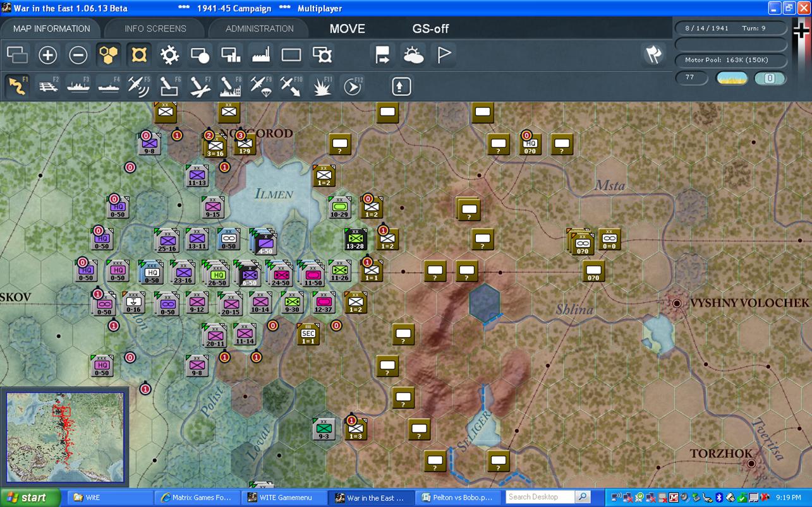Screen dimensions: 812x507
Task: Switch to Matrix Games taskbar window
Action: coord(197,498)
